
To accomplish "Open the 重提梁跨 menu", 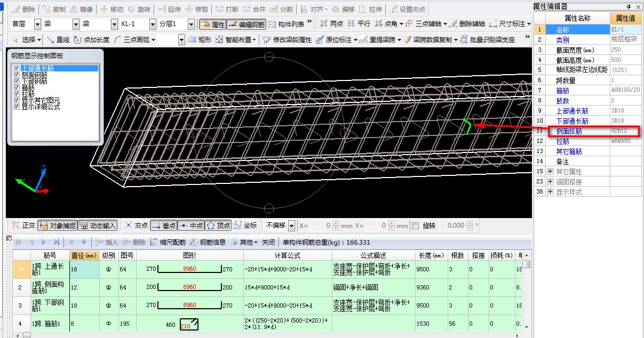I will click(x=380, y=39).
